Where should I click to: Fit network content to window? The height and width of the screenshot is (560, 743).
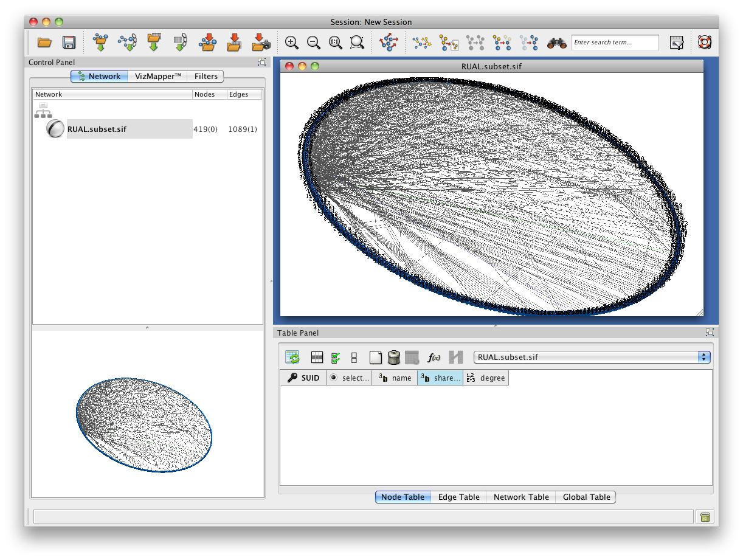tap(357, 43)
